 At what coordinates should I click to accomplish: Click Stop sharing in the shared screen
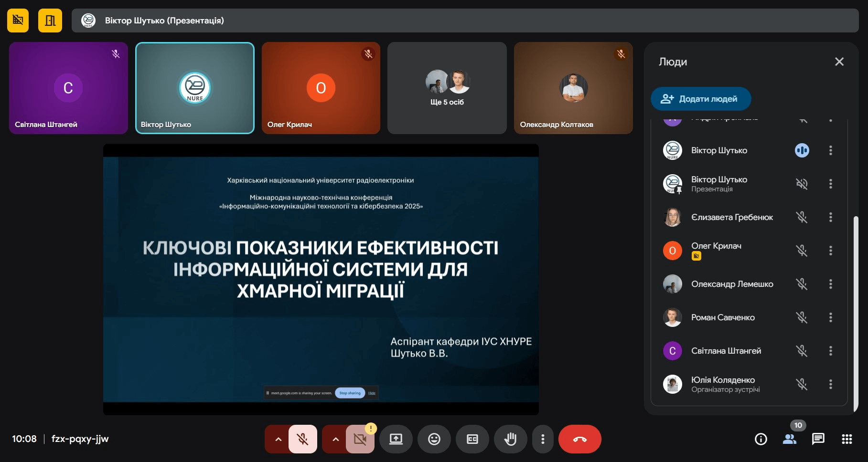click(350, 393)
